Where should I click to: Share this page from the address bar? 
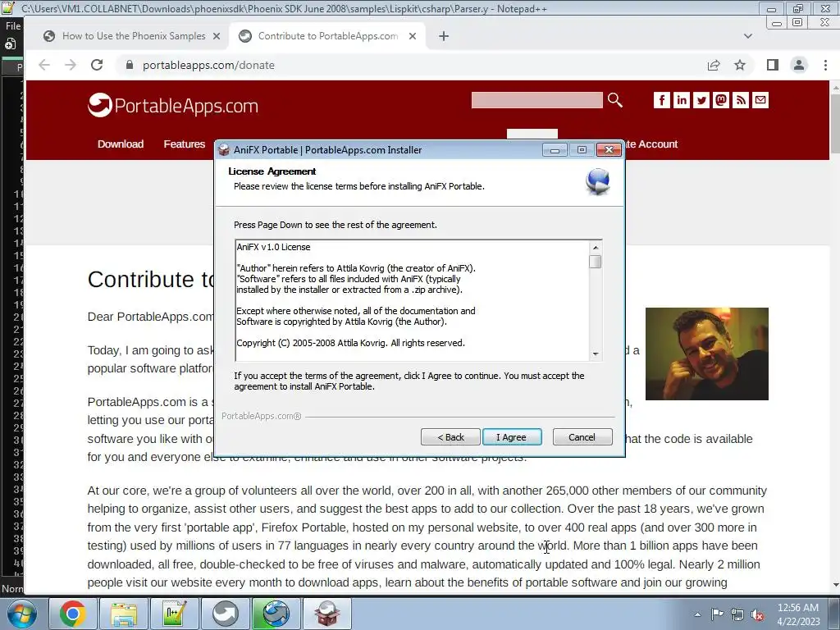pyautogui.click(x=714, y=65)
